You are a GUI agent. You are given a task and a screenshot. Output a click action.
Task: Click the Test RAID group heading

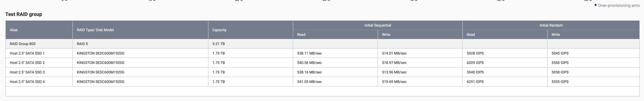(x=24, y=14)
